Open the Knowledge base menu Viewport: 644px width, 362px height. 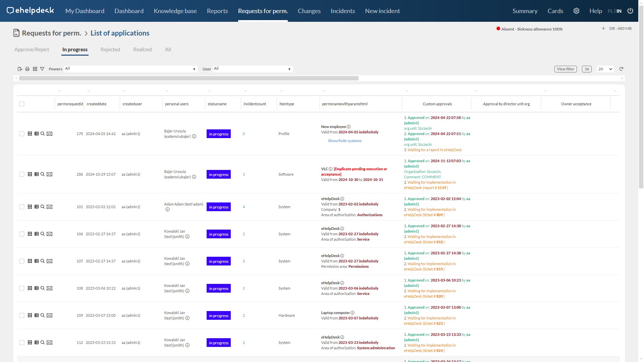click(175, 11)
